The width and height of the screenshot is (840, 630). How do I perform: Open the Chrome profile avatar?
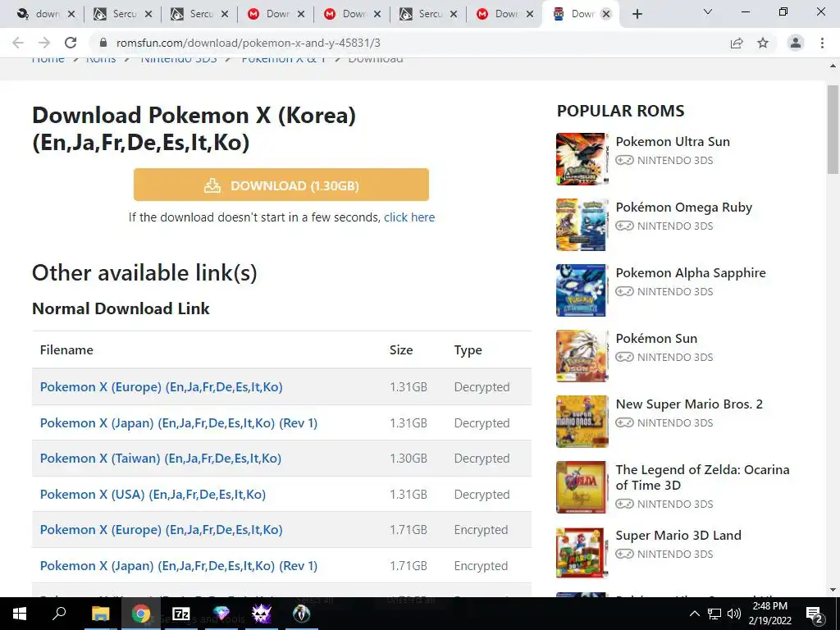(796, 43)
